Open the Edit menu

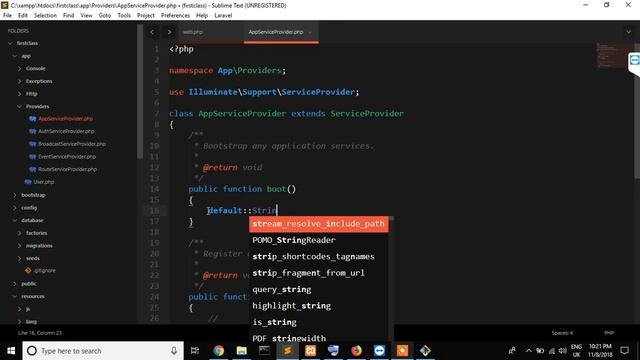23,16
